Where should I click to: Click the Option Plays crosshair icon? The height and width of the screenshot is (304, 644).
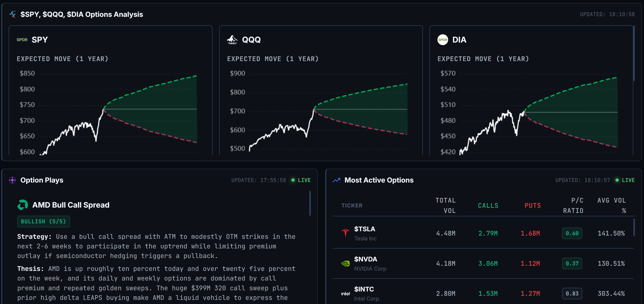(12, 180)
